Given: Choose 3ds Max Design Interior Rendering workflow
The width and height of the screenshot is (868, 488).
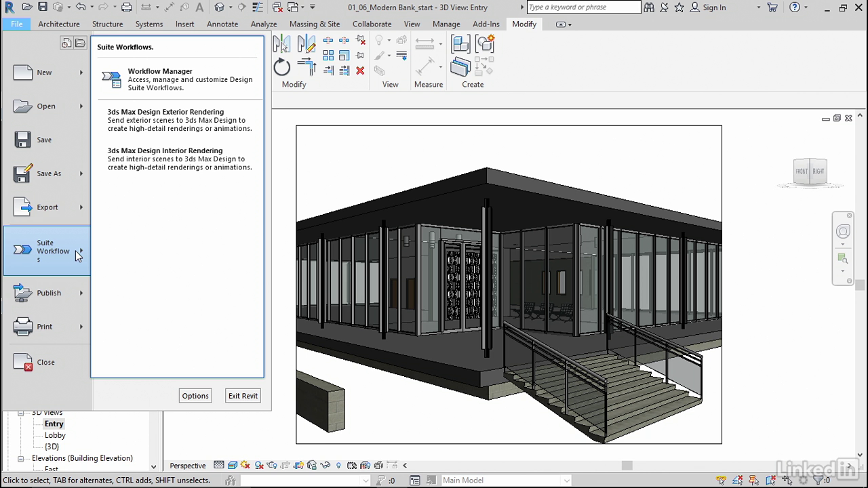Looking at the screenshot, I should point(179,159).
